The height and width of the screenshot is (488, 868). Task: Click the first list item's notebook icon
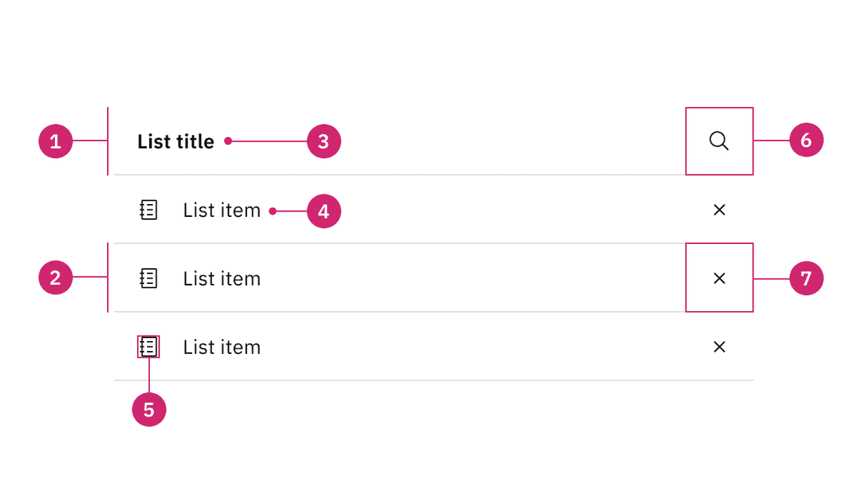pos(149,210)
